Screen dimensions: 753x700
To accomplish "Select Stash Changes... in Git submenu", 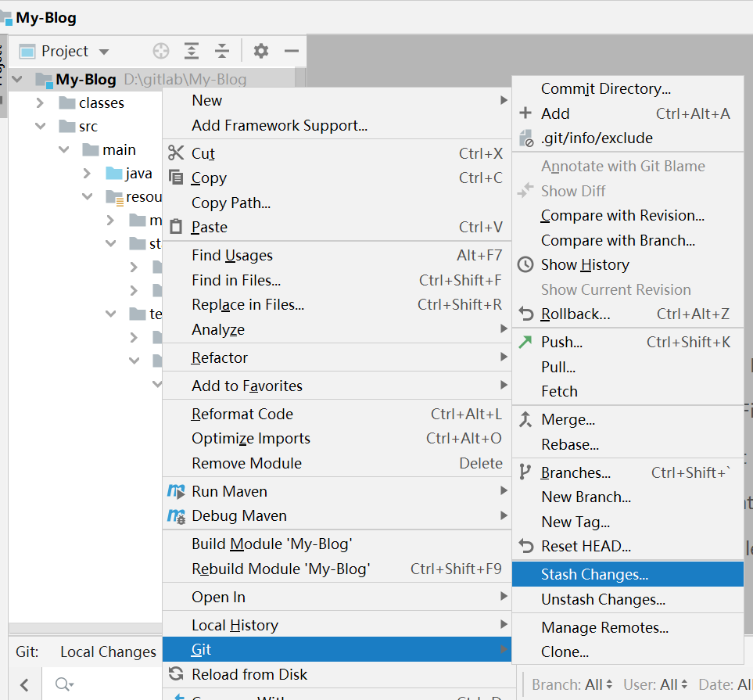I will coord(594,575).
